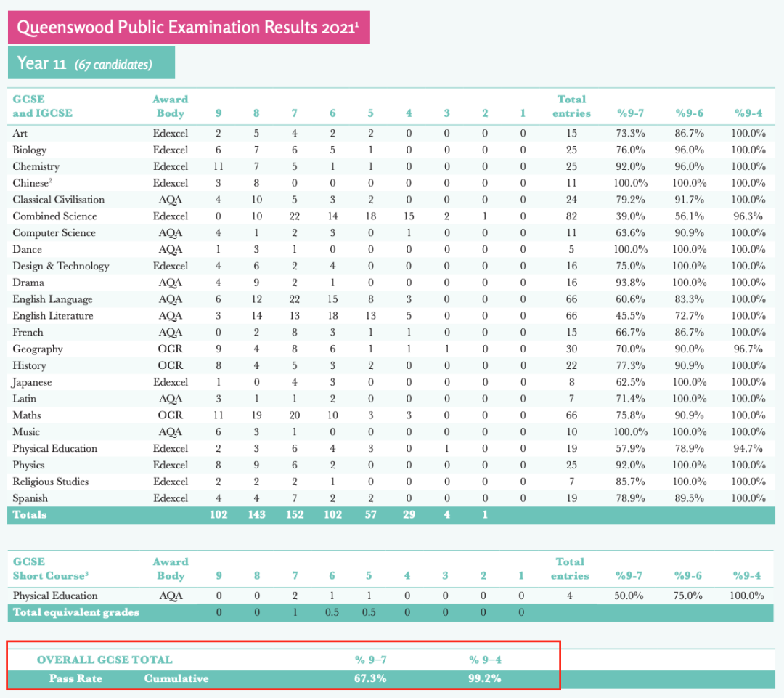The image size is (784, 698).
Task: Click the "89.5%" value in Spanish row
Action: pyautogui.click(x=690, y=498)
